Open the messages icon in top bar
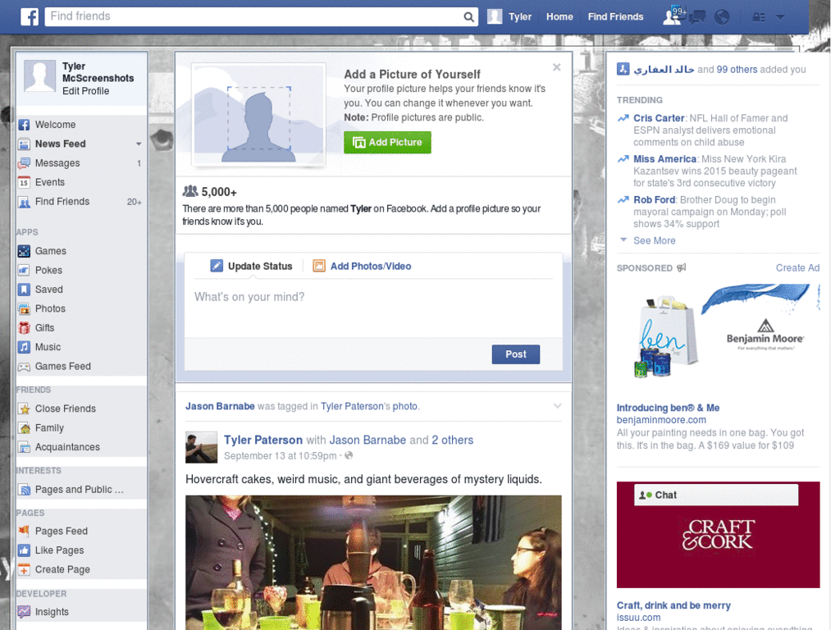Image resolution: width=840 pixels, height=630 pixels. point(697,17)
